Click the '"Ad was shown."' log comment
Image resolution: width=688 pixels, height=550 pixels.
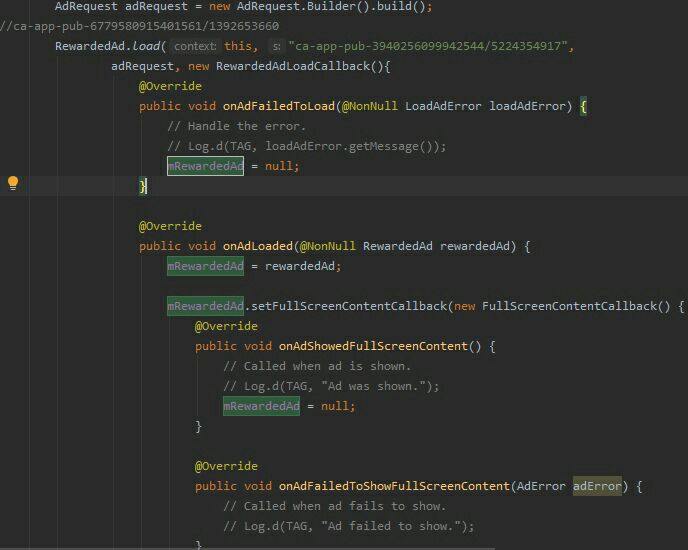[x=331, y=386]
